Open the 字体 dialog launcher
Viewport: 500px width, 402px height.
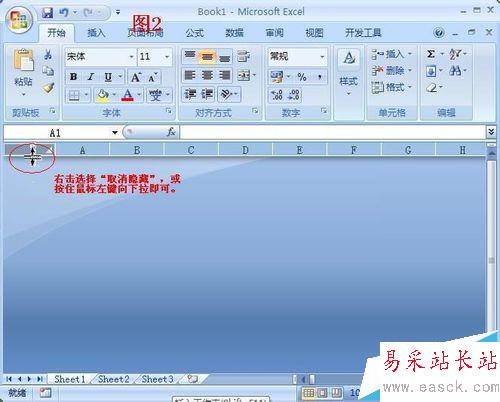[169, 111]
